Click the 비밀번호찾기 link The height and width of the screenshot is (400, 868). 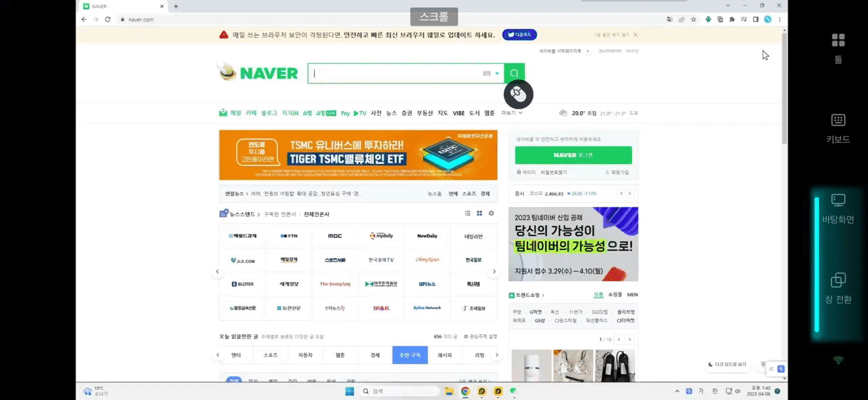point(553,173)
